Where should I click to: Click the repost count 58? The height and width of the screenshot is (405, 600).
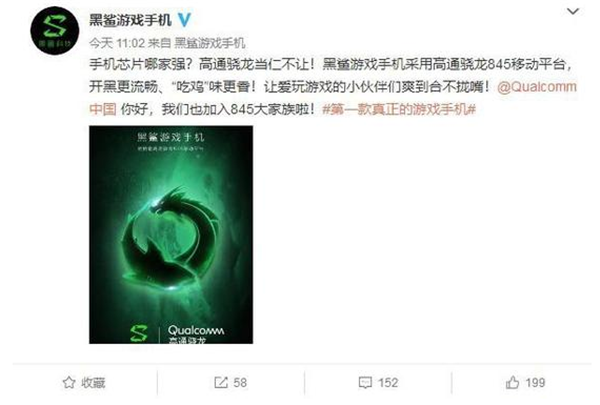click(x=240, y=382)
